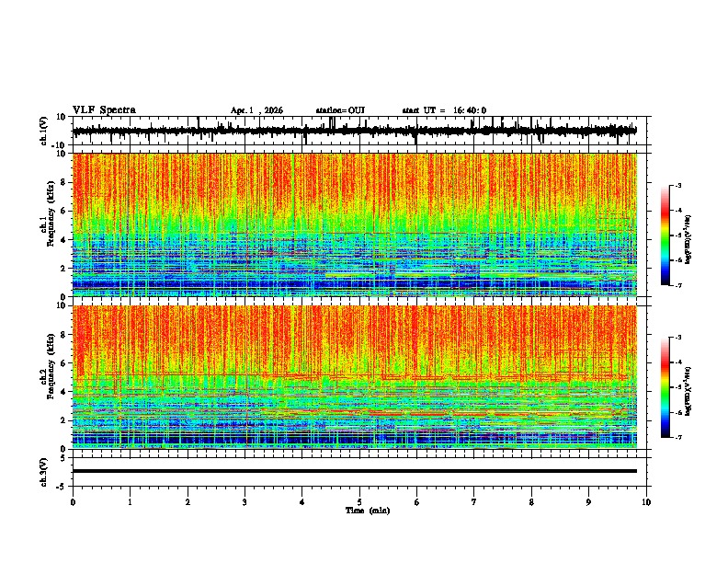
Task: Click the "2" kHz tick on ch.1 frequency axis
Action: pos(63,268)
